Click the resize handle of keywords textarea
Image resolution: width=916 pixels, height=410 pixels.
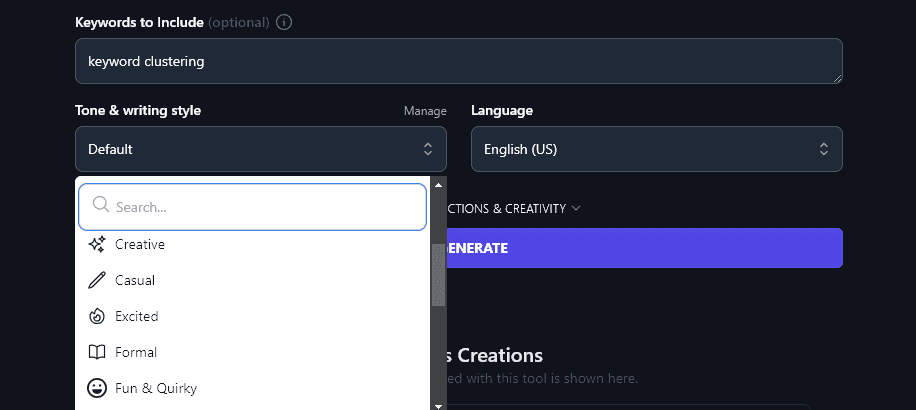point(836,77)
